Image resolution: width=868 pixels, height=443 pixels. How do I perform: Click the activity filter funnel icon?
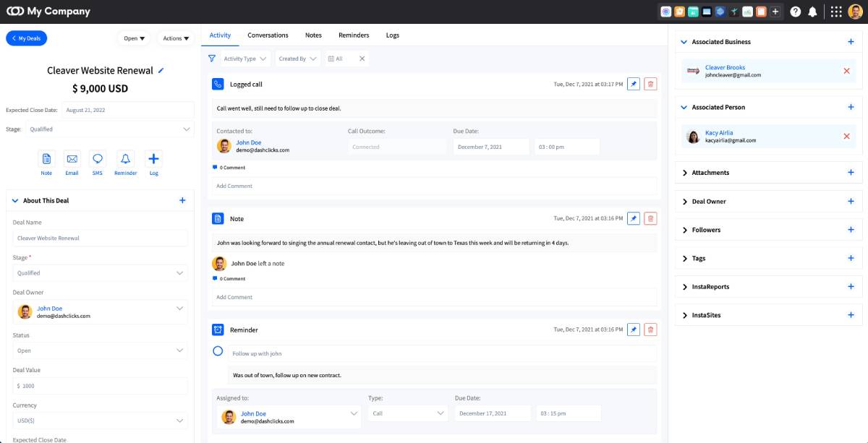coord(212,59)
